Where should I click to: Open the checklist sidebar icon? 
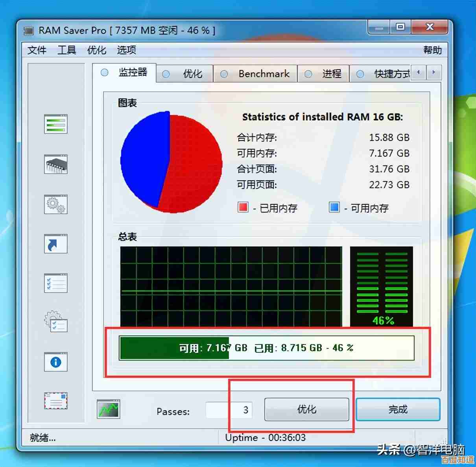55,283
